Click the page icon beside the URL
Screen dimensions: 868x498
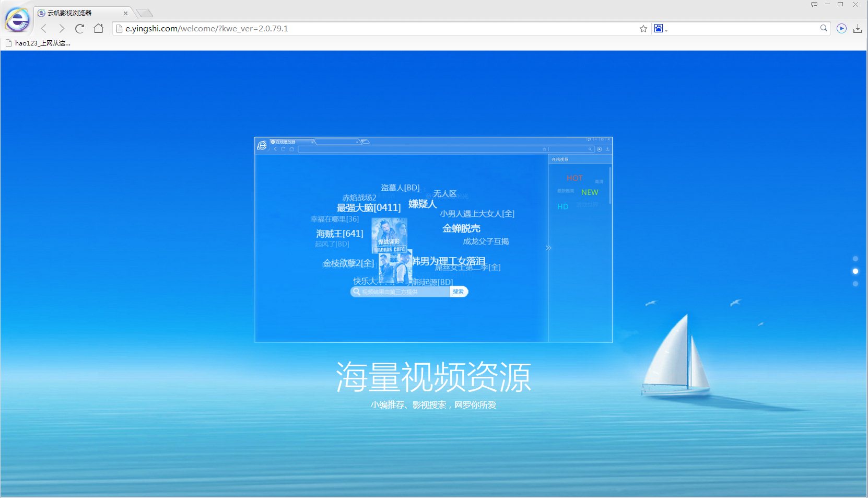(x=119, y=29)
